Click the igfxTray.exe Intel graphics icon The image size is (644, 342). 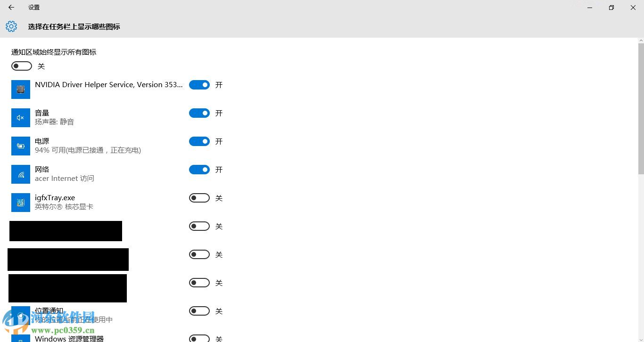21,203
